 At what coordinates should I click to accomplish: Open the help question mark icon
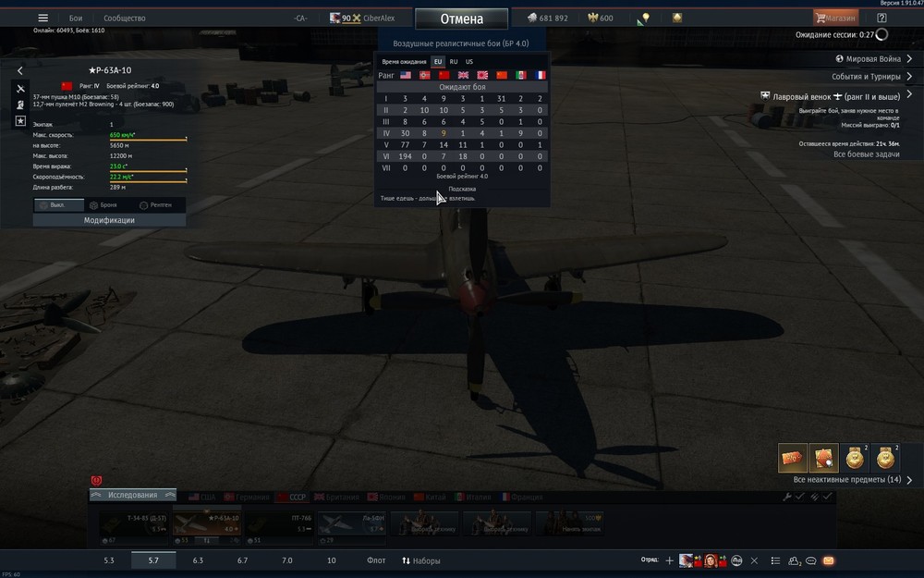pyautogui.click(x=881, y=18)
